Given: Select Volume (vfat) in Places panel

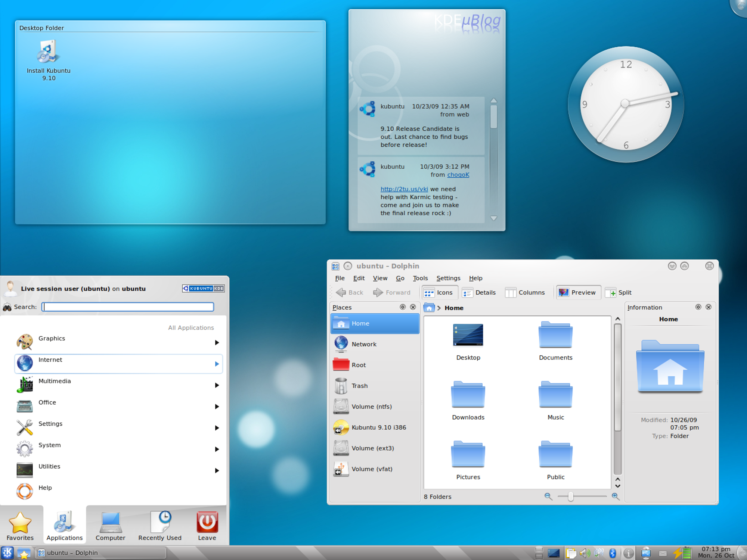Looking at the screenshot, I should 375,469.
